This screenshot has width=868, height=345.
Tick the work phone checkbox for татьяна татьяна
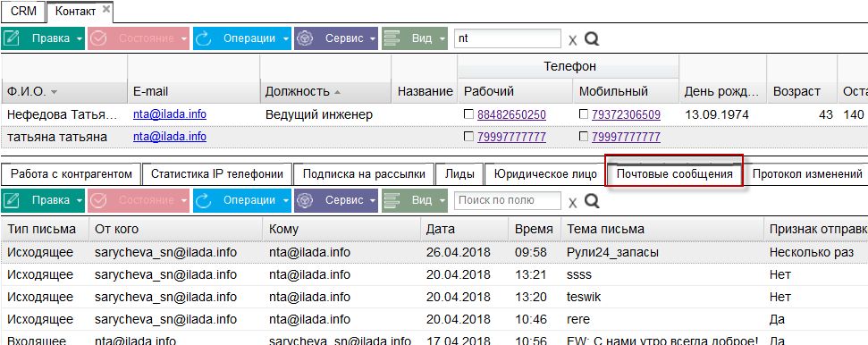(x=468, y=136)
